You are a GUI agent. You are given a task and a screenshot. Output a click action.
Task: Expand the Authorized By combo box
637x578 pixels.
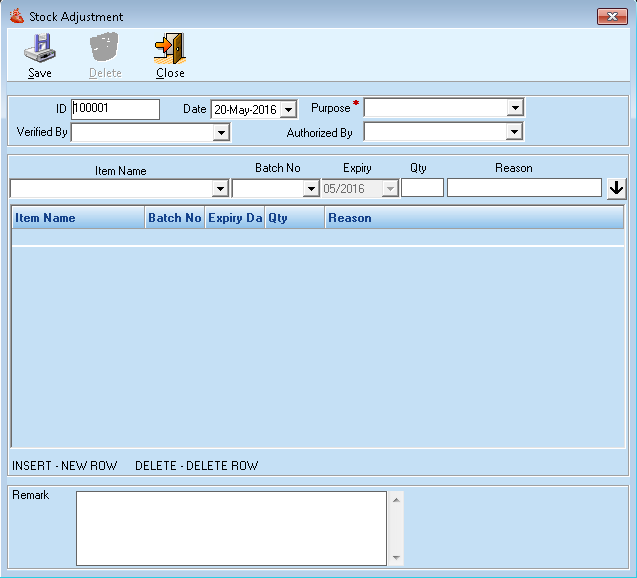click(x=515, y=132)
